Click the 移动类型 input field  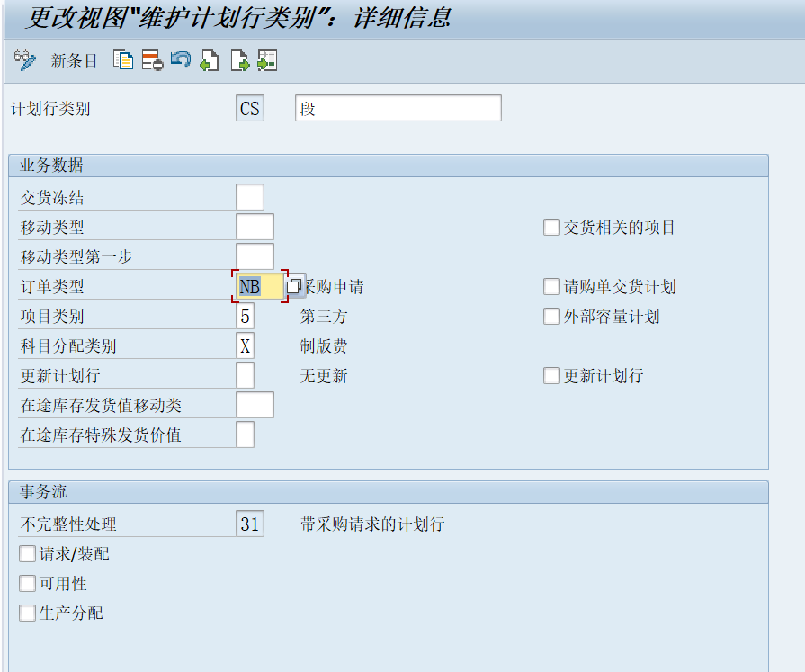click(255, 227)
